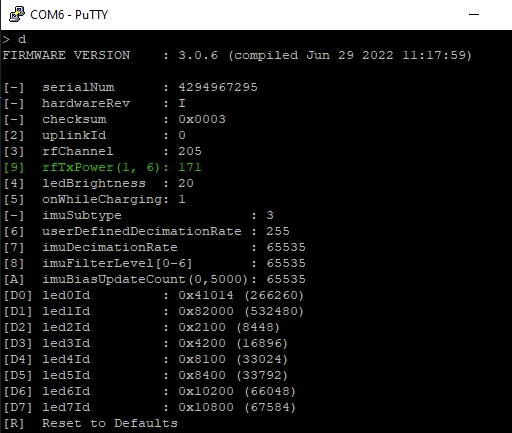This screenshot has height=433, width=512.
Task: Click the FIRMWARE VERSION line
Action: (x=237, y=55)
